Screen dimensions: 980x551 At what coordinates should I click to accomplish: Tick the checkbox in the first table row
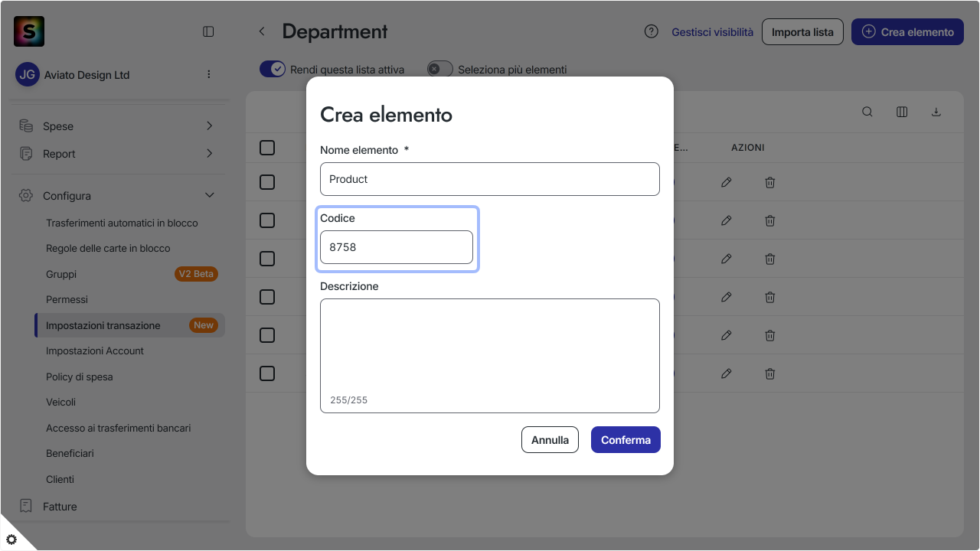267,182
